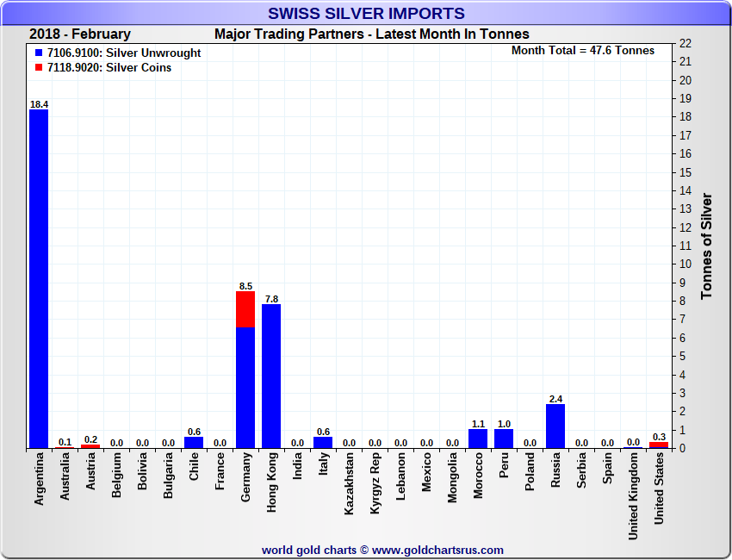732x560 pixels.
Task: Click the blue portion of the Germany bar
Action: pos(245,388)
